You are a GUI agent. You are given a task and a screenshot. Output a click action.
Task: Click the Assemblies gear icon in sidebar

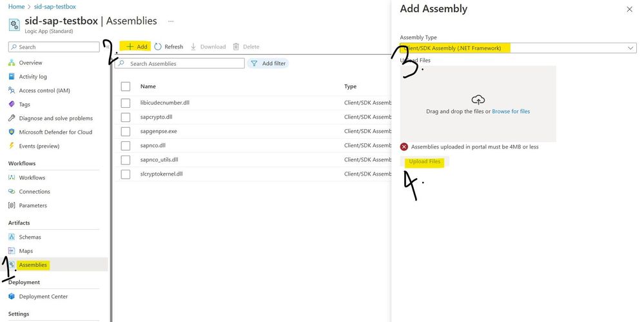12,265
